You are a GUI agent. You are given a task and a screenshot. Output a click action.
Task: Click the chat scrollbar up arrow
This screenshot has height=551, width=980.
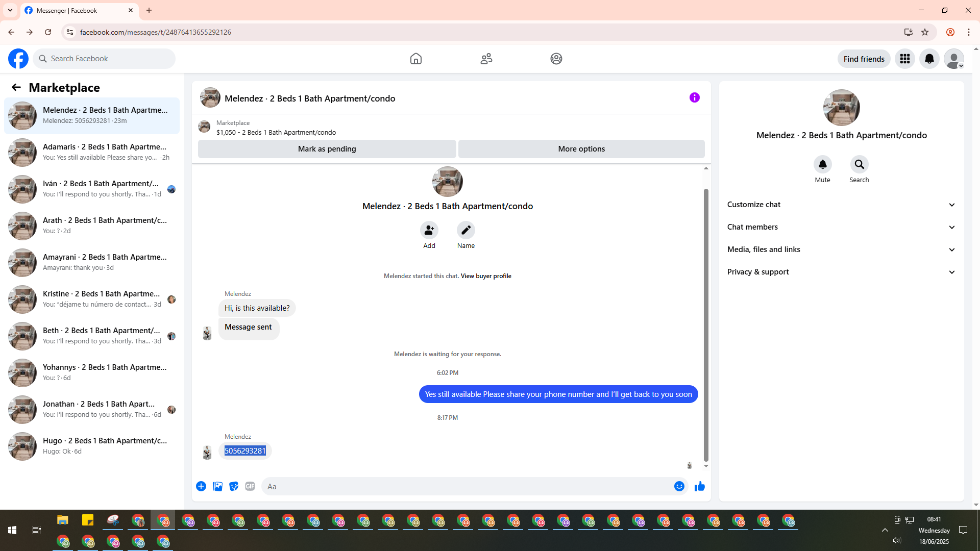(706, 168)
